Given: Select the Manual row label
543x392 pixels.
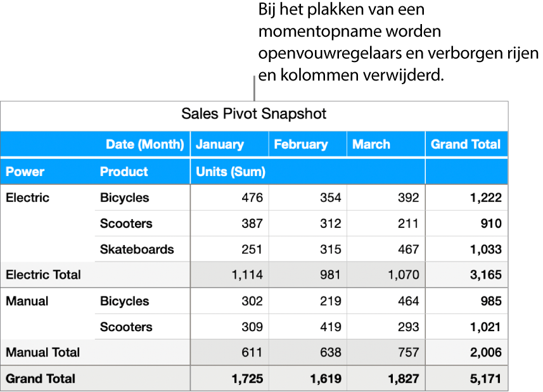Looking at the screenshot, I should pos(27,301).
